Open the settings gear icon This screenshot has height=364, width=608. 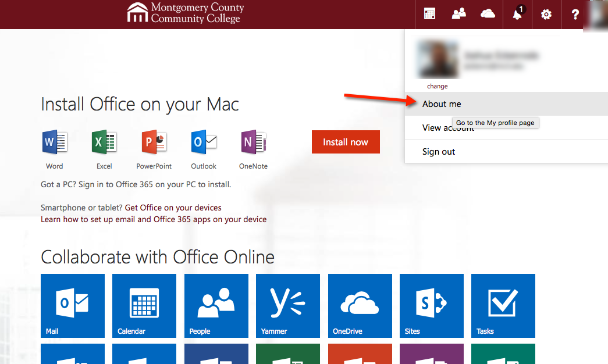point(546,15)
